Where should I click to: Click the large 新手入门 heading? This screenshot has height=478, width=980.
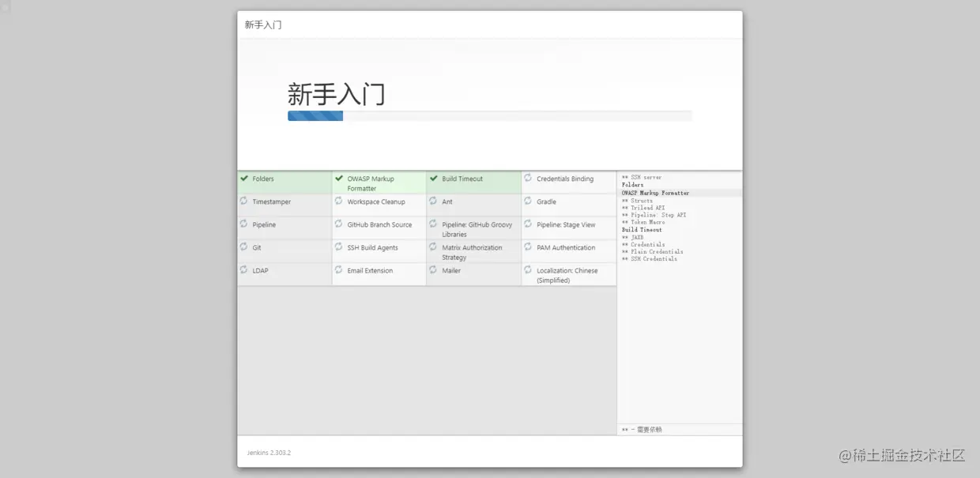tap(336, 94)
